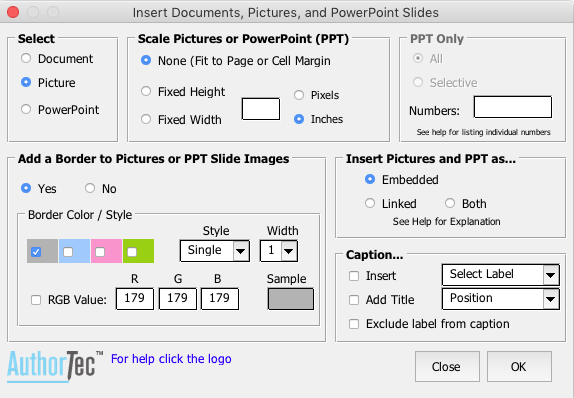Select the Document radio button

click(26, 58)
